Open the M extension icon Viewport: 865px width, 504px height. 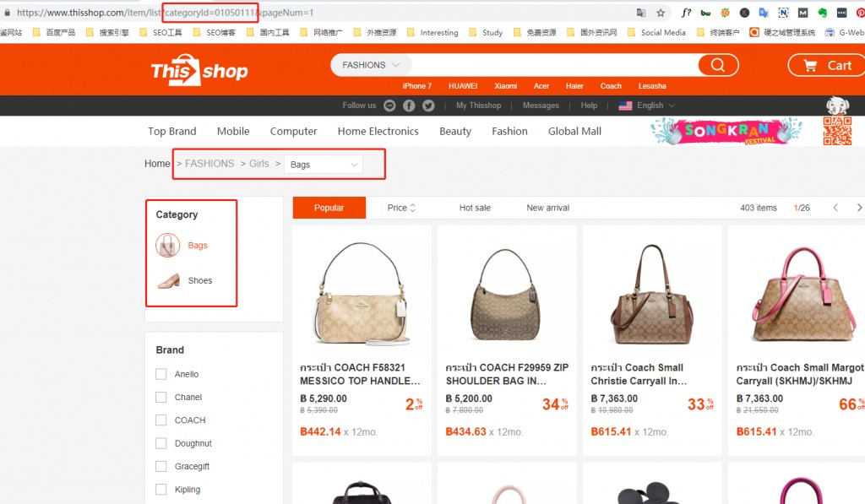coord(802,13)
